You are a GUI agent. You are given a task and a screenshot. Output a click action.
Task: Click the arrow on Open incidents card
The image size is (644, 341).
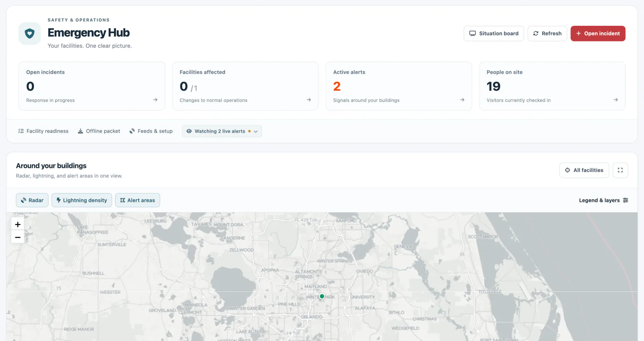pos(155,100)
